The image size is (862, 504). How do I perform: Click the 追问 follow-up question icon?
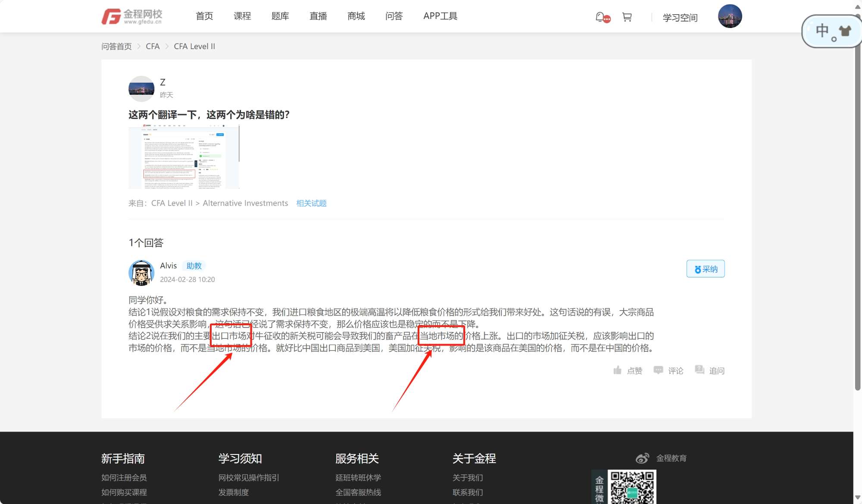coord(700,370)
